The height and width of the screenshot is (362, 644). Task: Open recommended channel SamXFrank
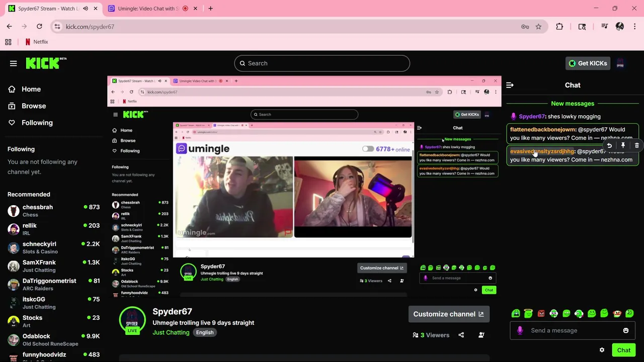pyautogui.click(x=53, y=266)
